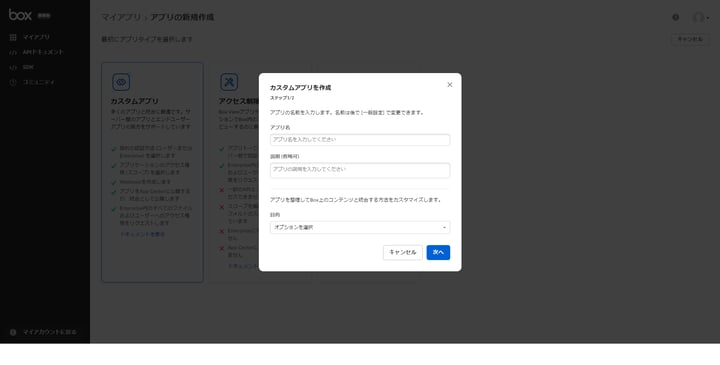Click the help question mark icon
Viewport: 720px width, 365px height.
pos(675,17)
